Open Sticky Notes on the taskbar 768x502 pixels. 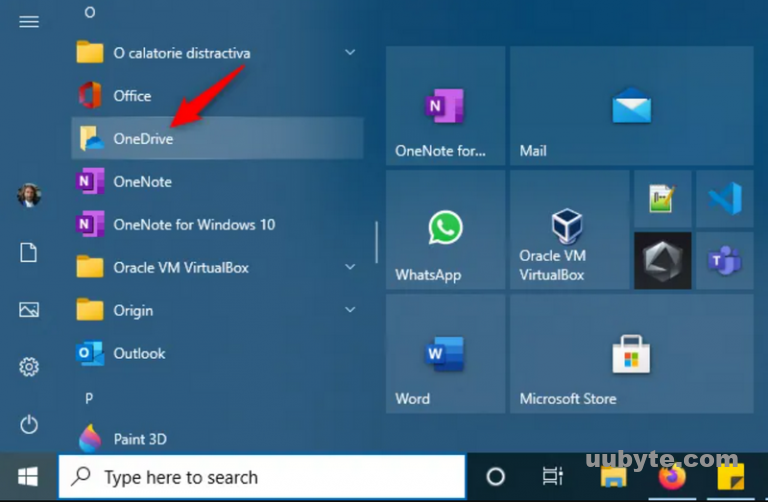[x=731, y=476]
